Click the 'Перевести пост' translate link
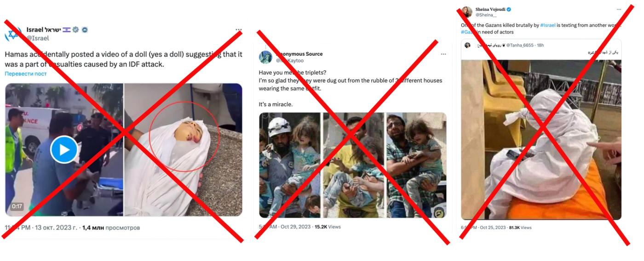Image resolution: width=644 pixels, height=261 pixels. [x=26, y=74]
